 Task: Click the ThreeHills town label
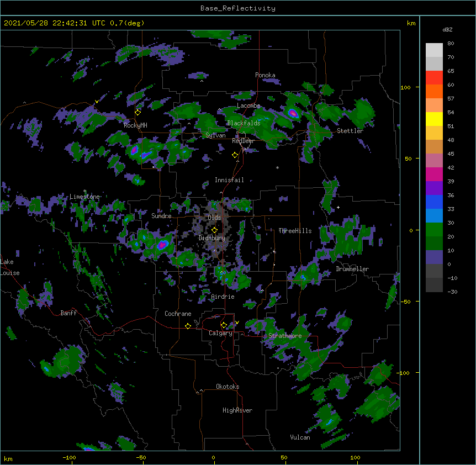tap(295, 231)
